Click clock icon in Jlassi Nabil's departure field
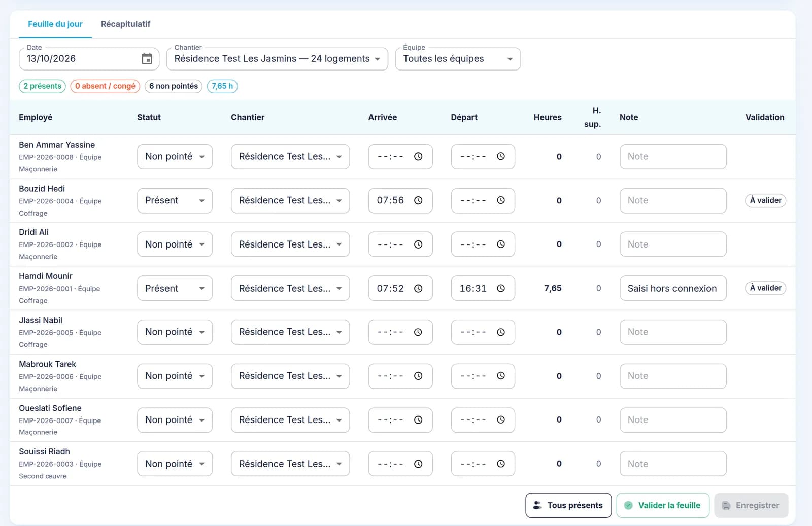Screen dimensions: 812x526 [501, 332]
